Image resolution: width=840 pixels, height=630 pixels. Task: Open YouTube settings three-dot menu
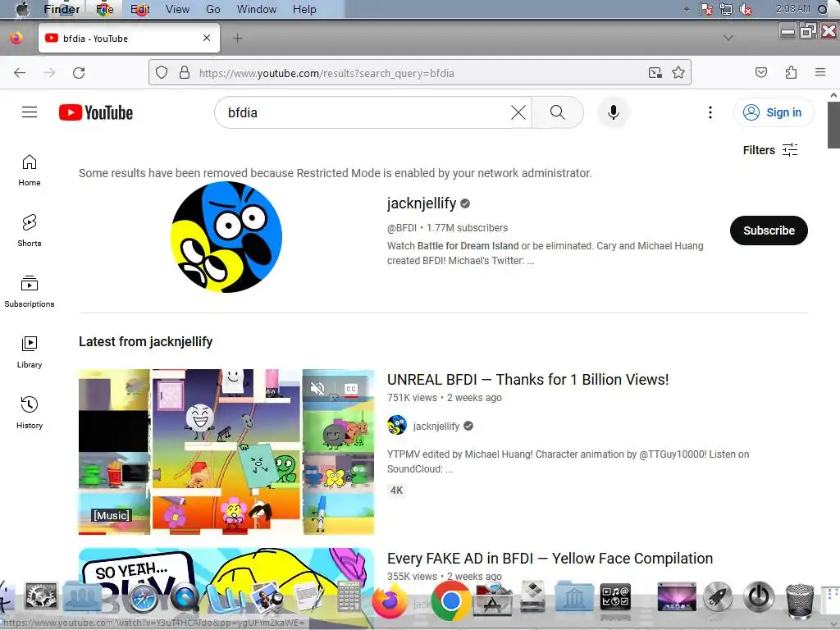coord(710,112)
